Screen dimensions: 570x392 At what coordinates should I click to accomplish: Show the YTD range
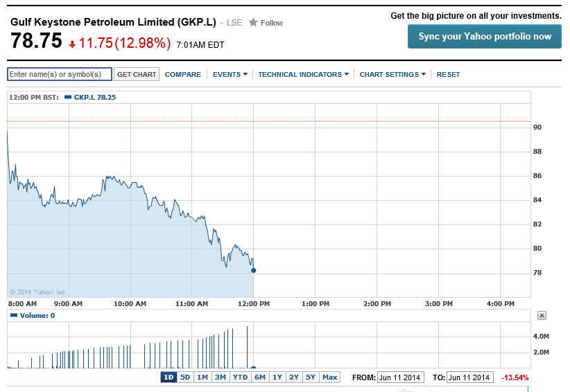pyautogui.click(x=240, y=377)
